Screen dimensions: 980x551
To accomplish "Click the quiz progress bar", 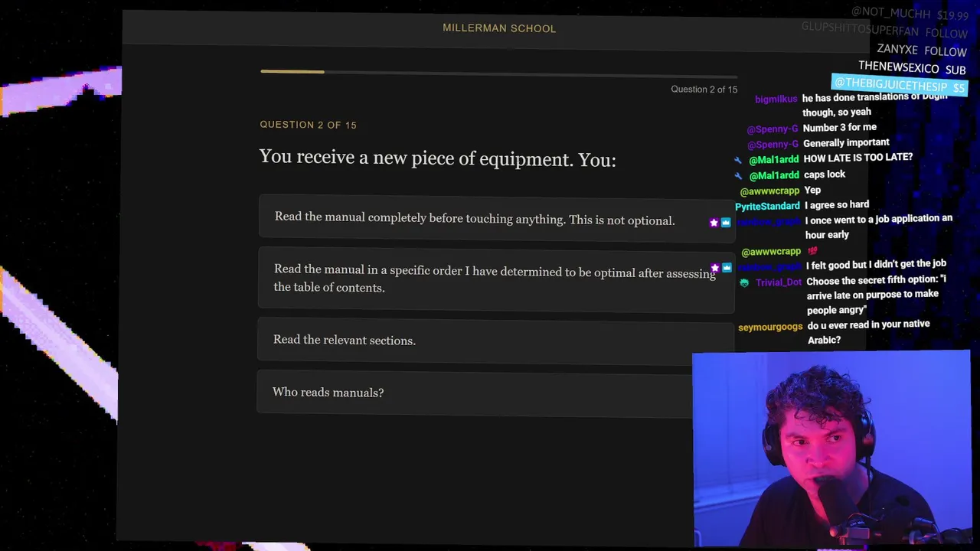I will [x=498, y=73].
